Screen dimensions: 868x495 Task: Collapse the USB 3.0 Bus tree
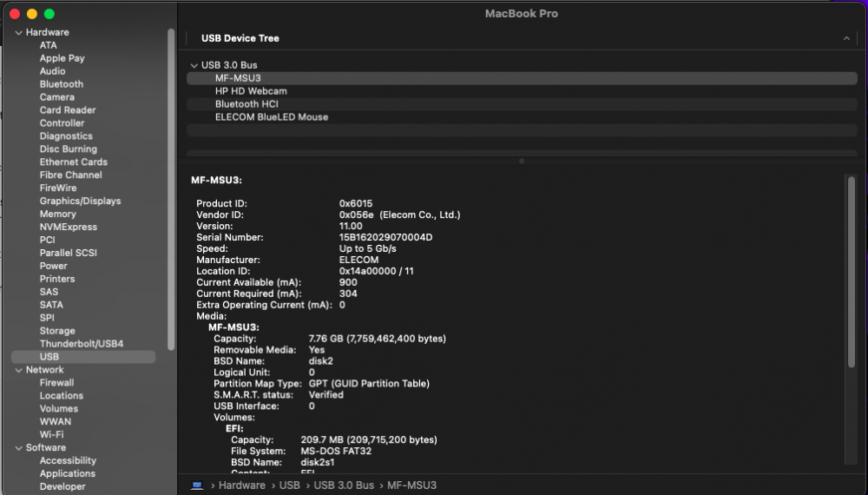[194, 65]
